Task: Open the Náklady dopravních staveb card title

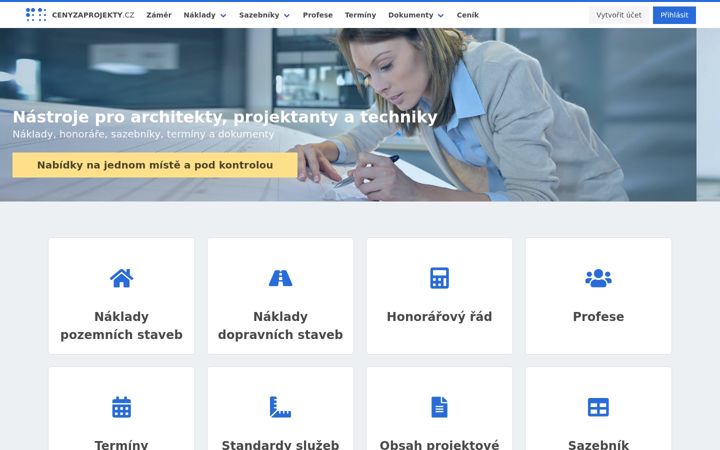Action: click(280, 326)
